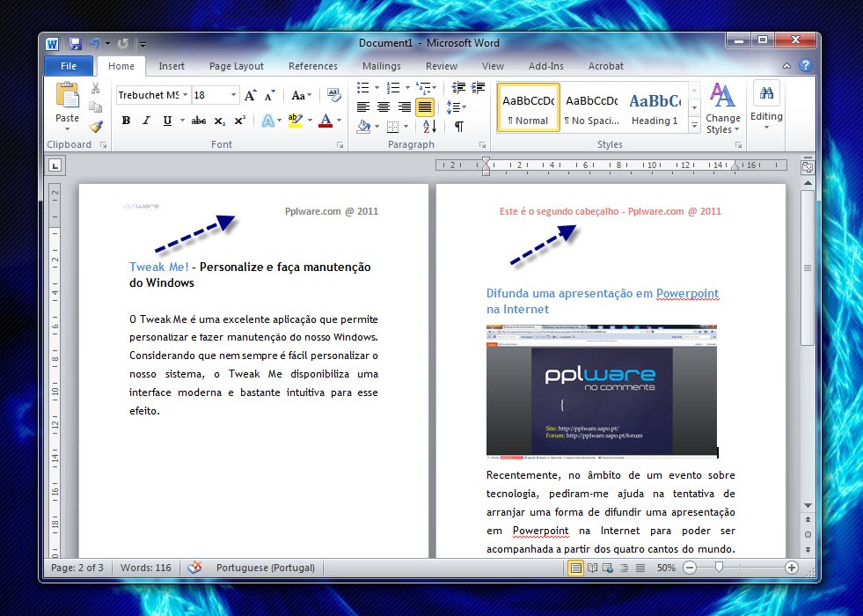863x616 pixels.
Task: Open the font name dropdown
Action: pos(186,95)
